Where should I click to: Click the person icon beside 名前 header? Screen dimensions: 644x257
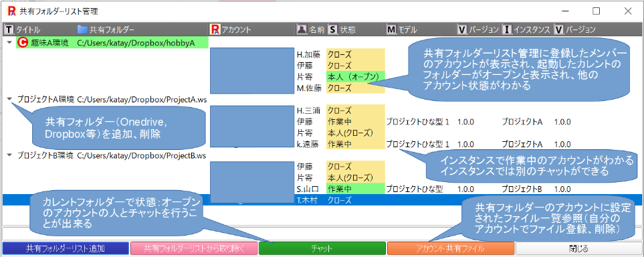click(301, 29)
